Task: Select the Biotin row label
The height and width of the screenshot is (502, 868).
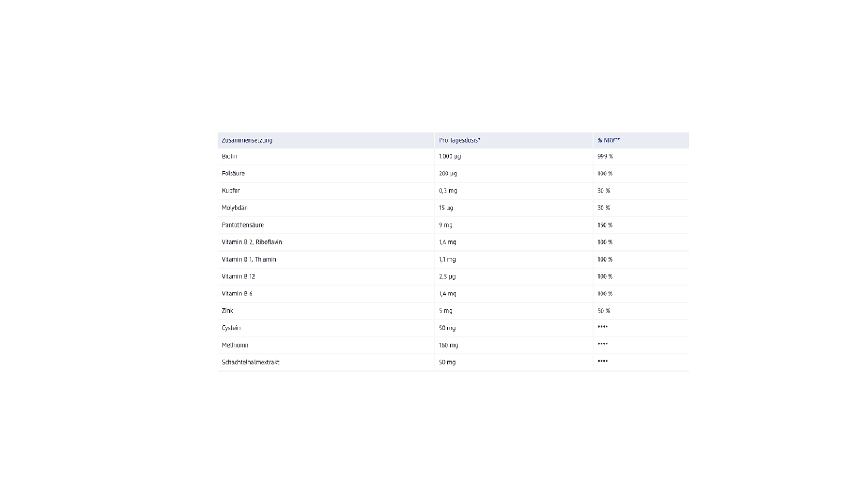Action: click(230, 157)
